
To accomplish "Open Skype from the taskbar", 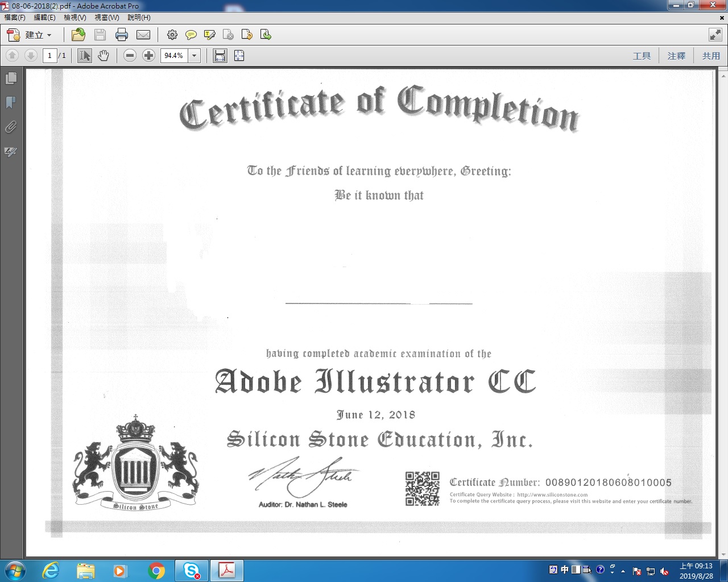I will click(x=192, y=571).
